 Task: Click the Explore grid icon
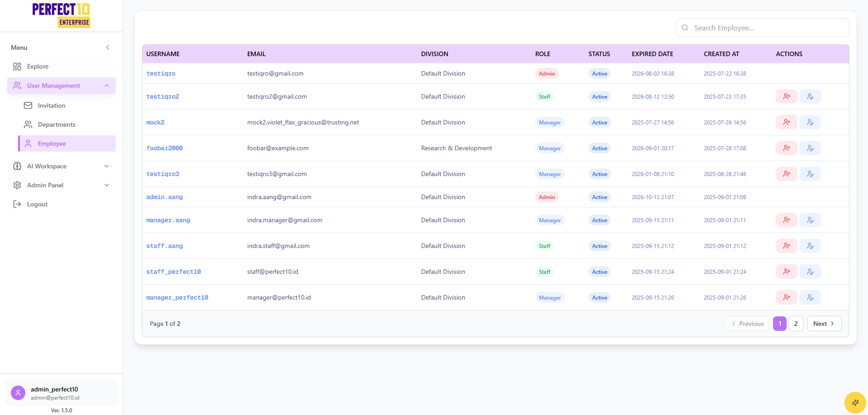pos(17,67)
